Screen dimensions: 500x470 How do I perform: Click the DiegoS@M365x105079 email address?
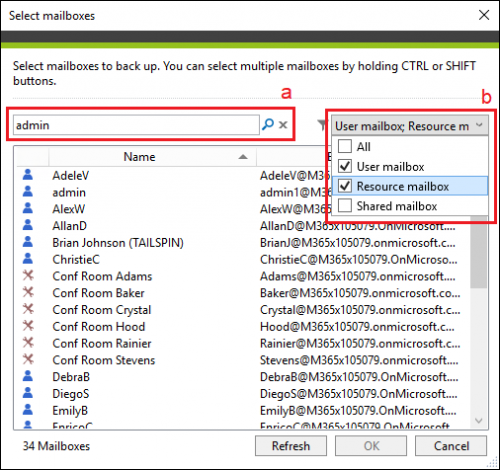pos(359,394)
